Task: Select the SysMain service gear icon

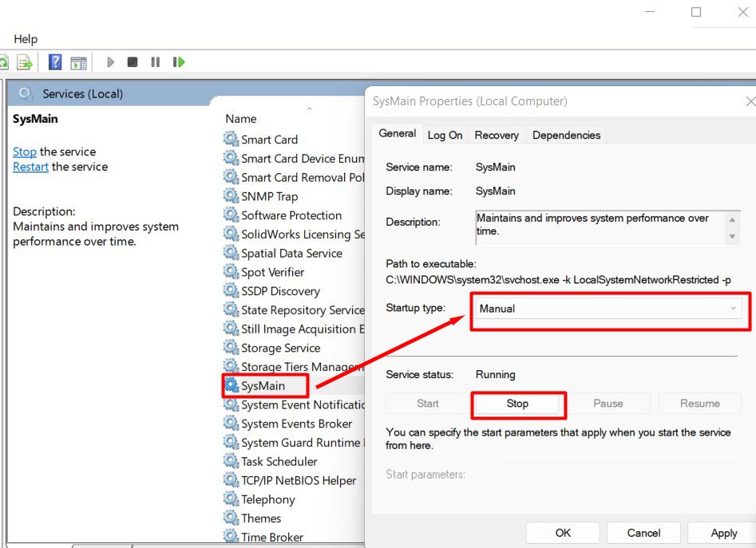Action: coord(232,385)
